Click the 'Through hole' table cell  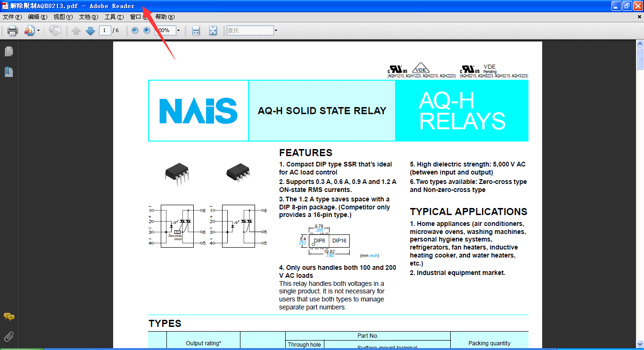[304, 345]
